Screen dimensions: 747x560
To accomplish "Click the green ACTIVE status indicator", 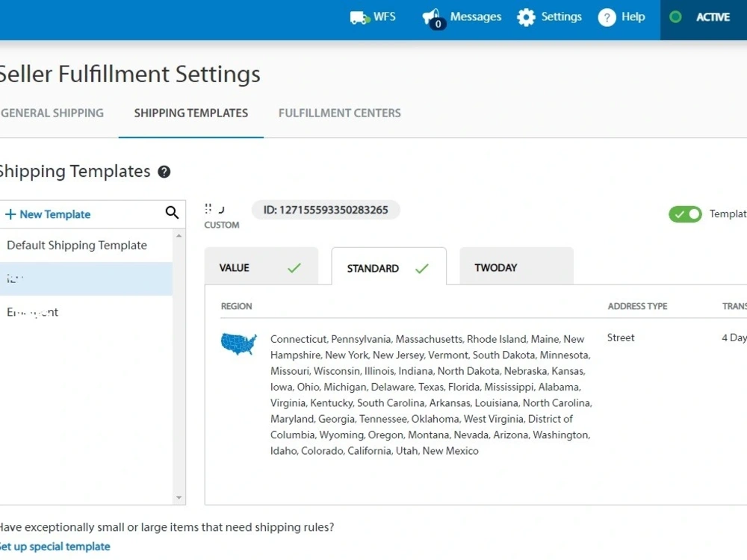I will [675, 17].
